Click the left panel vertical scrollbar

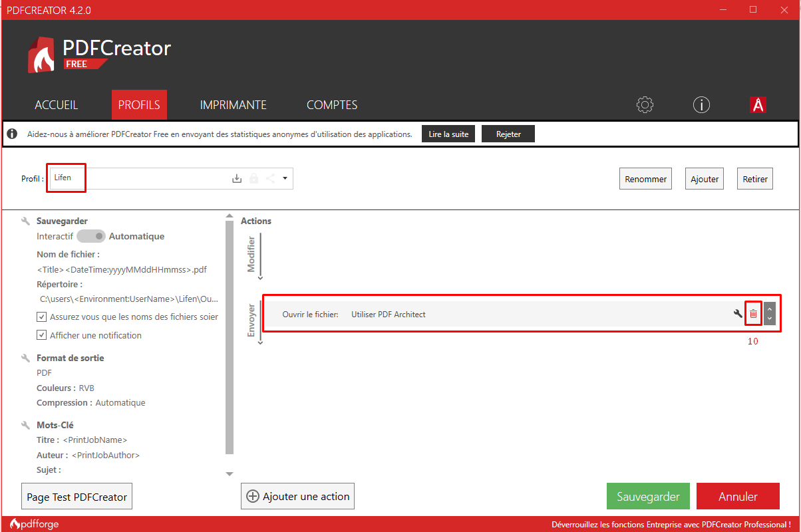coord(230,337)
